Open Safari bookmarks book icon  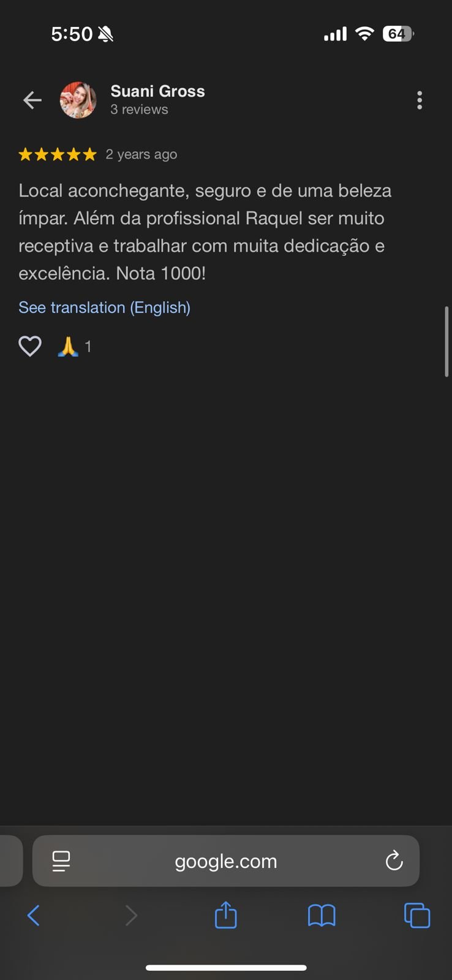(x=322, y=916)
